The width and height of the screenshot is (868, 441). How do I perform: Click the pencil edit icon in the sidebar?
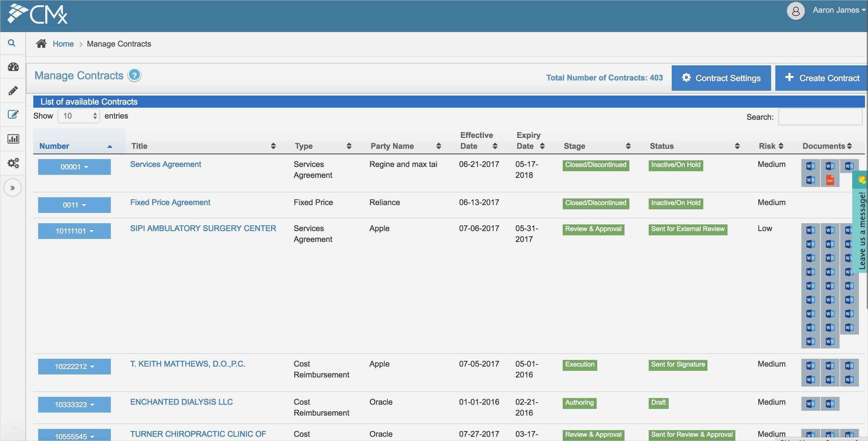pos(12,90)
